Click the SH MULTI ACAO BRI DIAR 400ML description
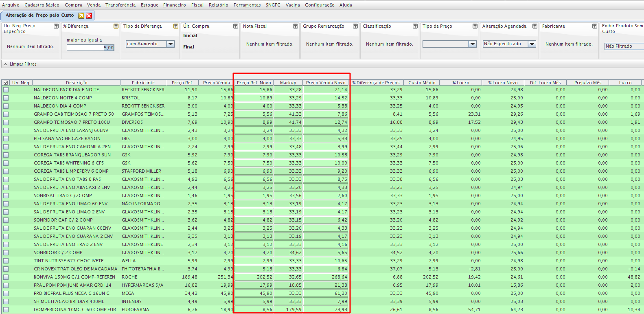The height and width of the screenshot is (314, 644). pyautogui.click(x=69, y=301)
